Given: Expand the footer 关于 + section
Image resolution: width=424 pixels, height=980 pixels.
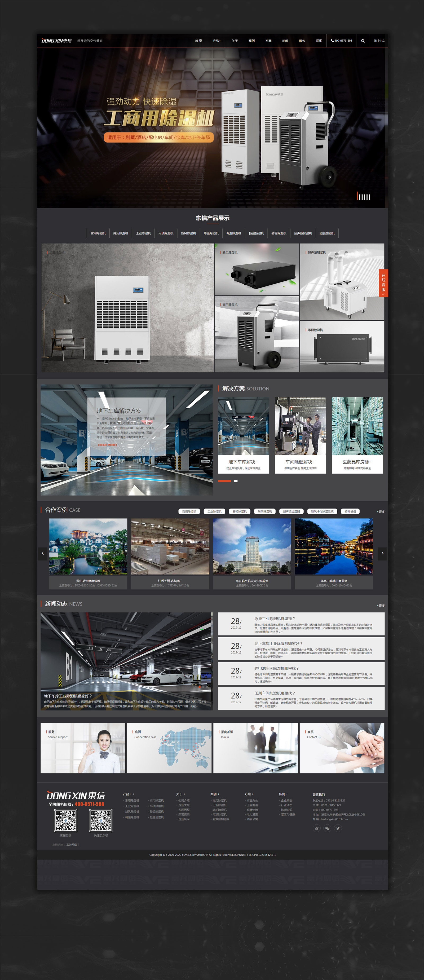Looking at the screenshot, I should click(x=180, y=794).
